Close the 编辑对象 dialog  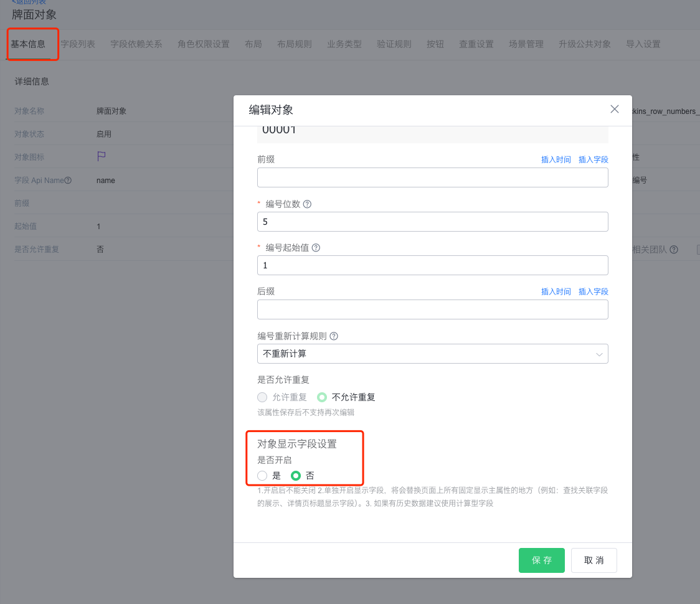pyautogui.click(x=614, y=110)
